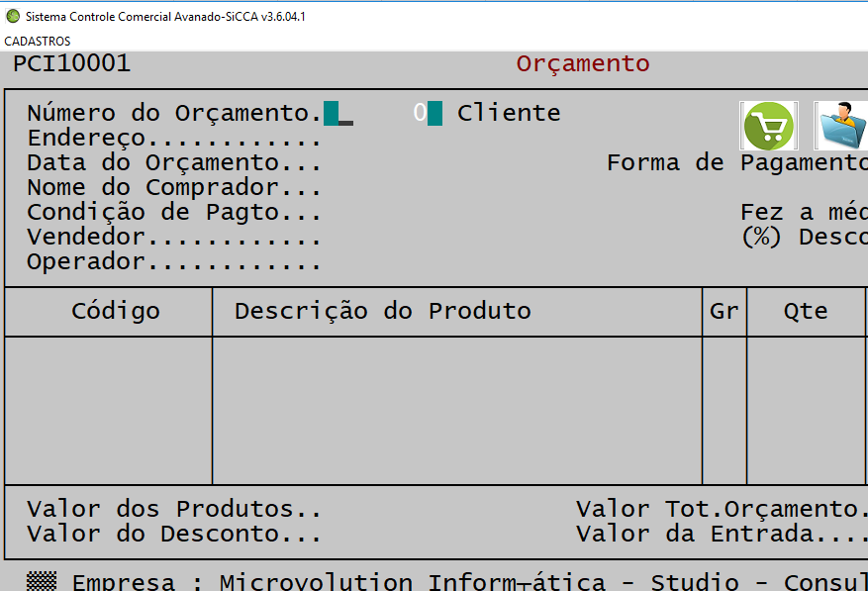The height and width of the screenshot is (591, 868).
Task: Click the Descrição do Produto column header
Action: (382, 311)
